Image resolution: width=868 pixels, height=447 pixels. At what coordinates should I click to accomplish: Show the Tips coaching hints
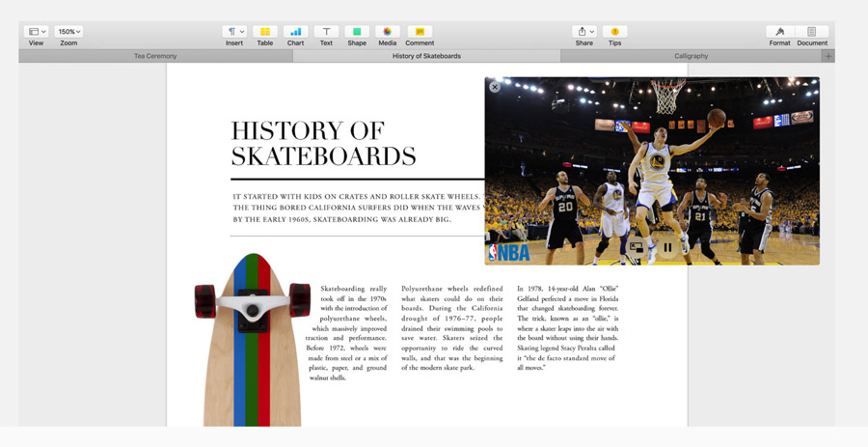coord(614,32)
